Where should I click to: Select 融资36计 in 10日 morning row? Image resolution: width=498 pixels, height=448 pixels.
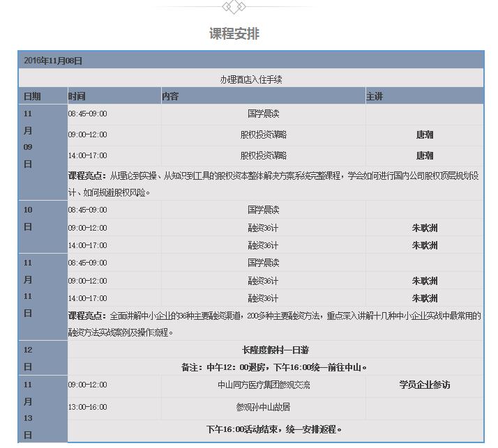tap(263, 228)
